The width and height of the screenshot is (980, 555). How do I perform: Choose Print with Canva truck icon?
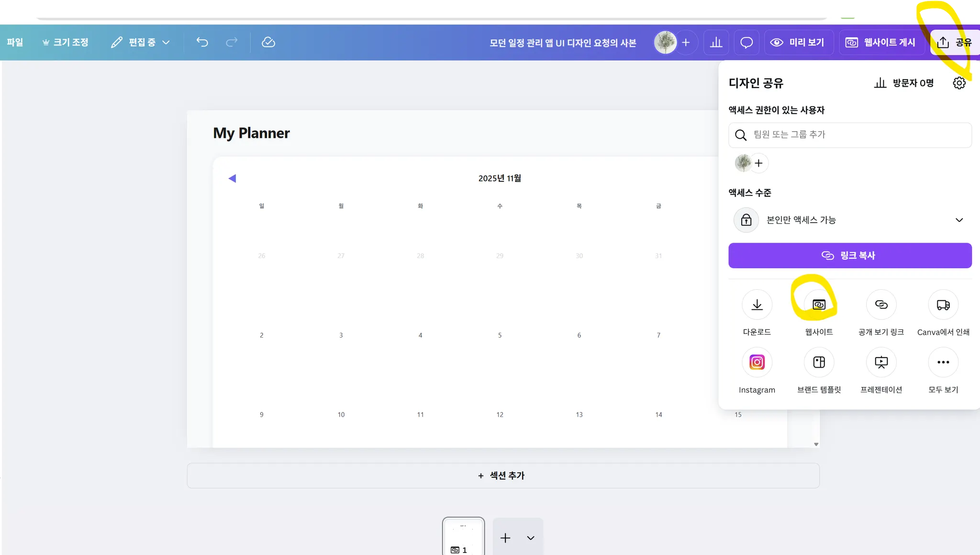click(x=943, y=305)
